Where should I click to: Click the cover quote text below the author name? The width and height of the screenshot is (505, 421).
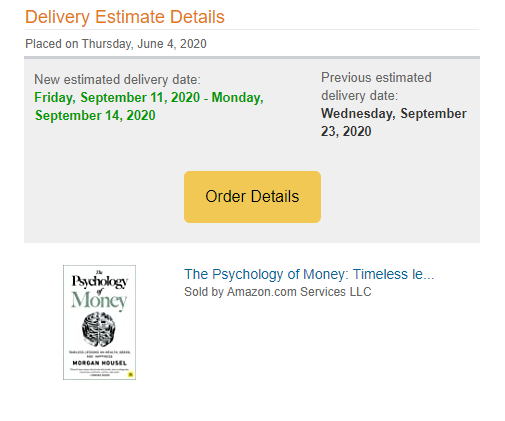coord(98,372)
